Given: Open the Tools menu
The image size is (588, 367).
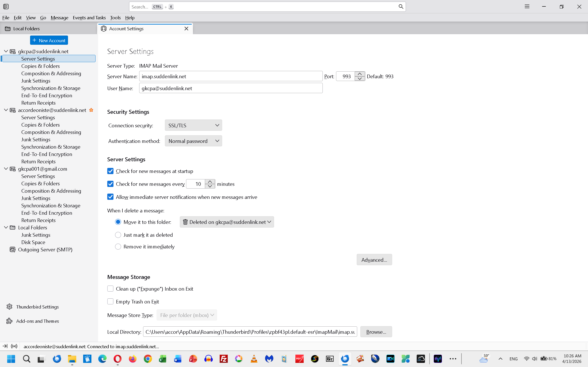Looking at the screenshot, I should (115, 18).
